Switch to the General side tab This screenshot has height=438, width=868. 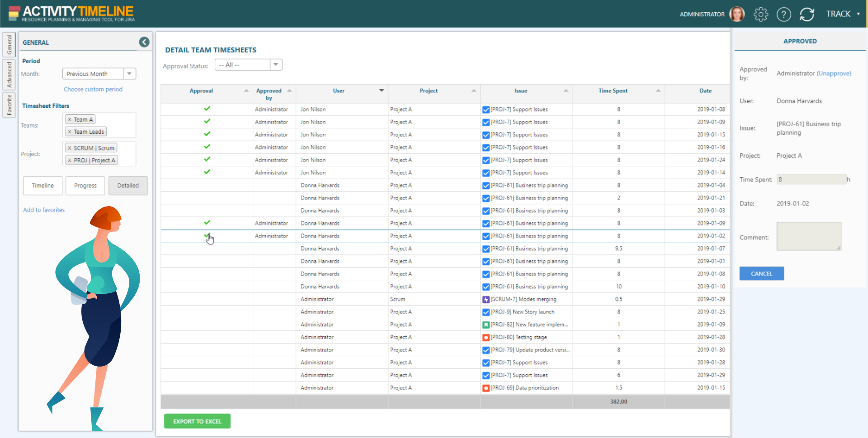9,44
